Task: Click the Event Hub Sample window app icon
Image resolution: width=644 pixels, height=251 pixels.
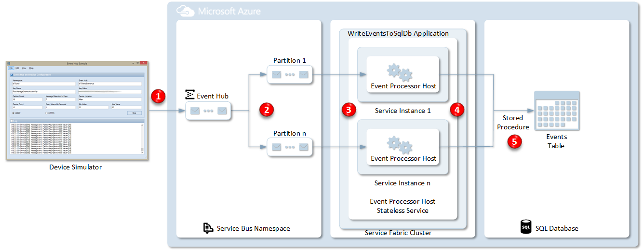Action: pos(9,63)
